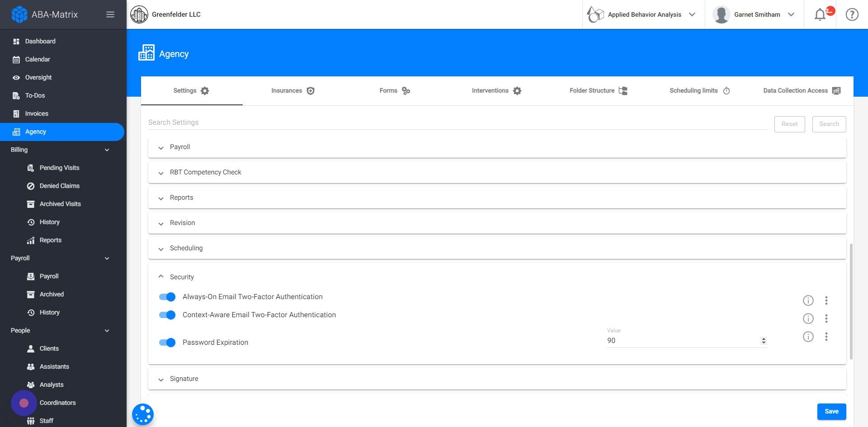868x427 pixels.
Task: Switch to the Scheduling limits tab
Action: pos(700,91)
